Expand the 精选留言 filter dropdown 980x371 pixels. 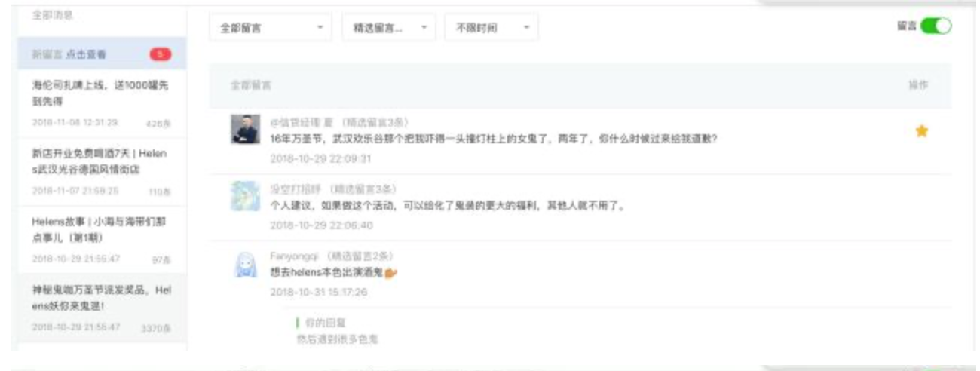(389, 27)
